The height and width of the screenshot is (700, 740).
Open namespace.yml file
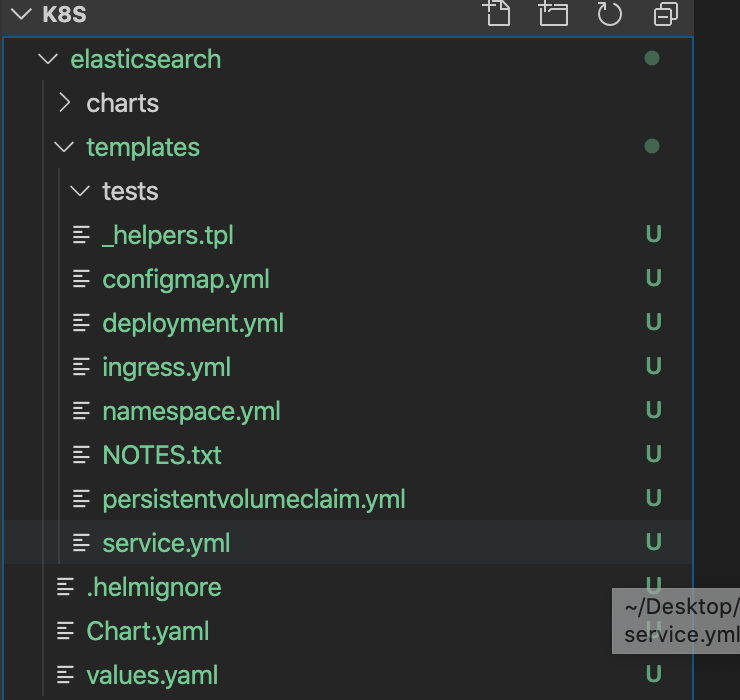(191, 411)
